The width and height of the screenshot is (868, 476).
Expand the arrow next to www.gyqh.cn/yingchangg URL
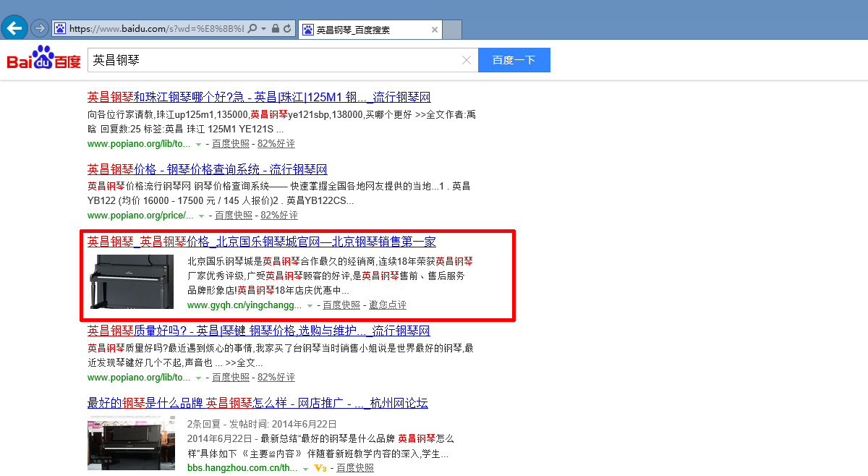pos(310,305)
